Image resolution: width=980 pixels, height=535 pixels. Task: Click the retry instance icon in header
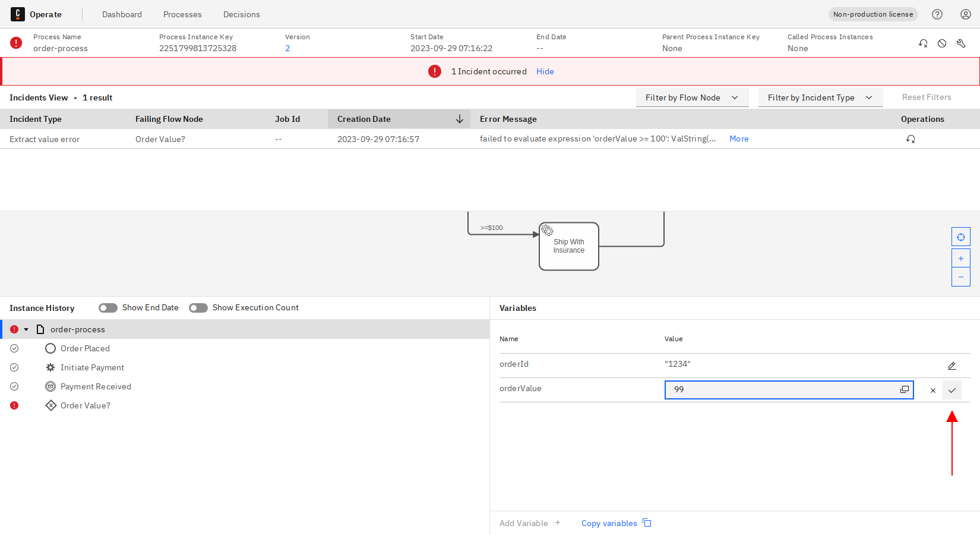(923, 43)
